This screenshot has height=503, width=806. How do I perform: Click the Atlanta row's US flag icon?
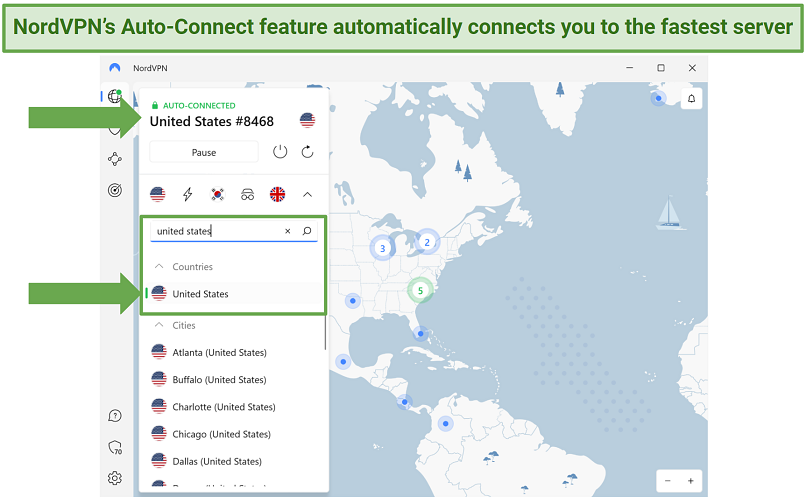(x=159, y=352)
